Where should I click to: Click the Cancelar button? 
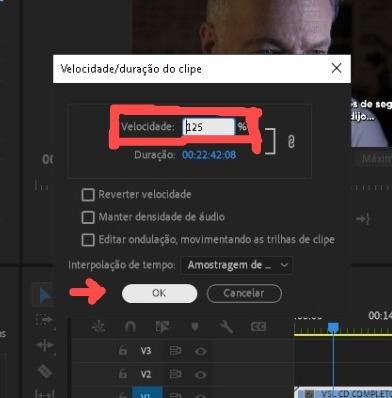coord(244,293)
